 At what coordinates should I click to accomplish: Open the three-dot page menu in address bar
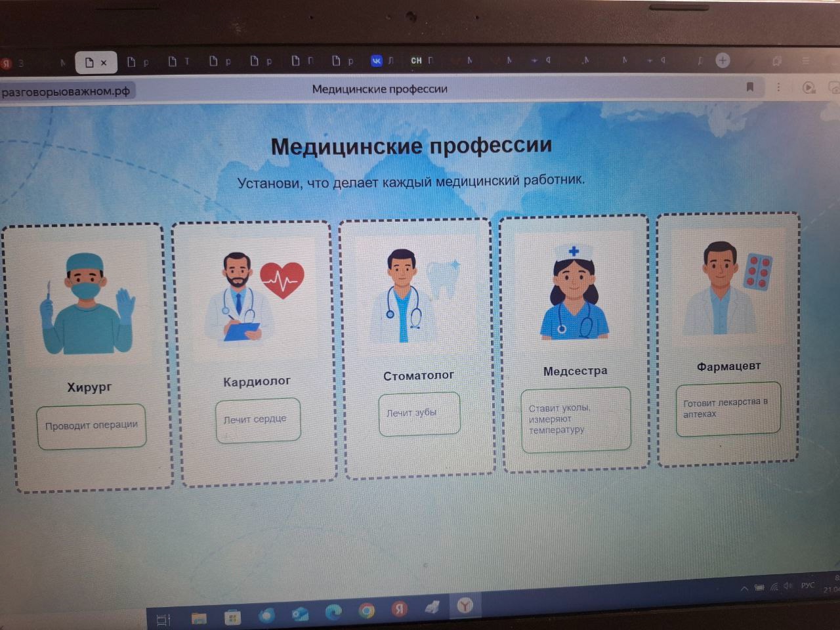coord(779,87)
